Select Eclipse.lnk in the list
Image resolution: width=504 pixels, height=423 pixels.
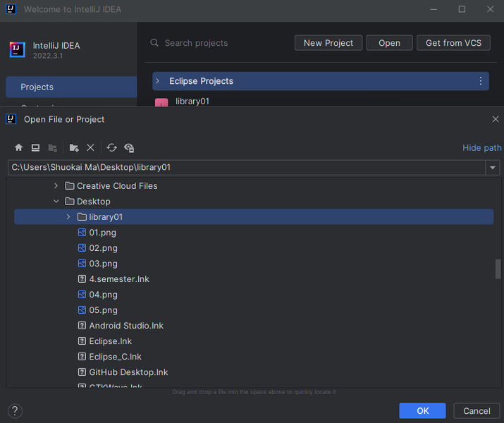(254, 341)
